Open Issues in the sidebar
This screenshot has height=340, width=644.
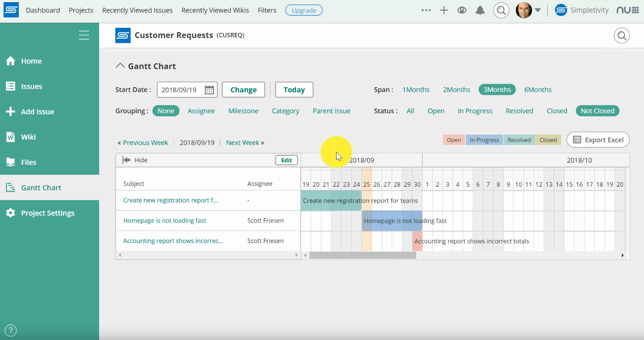32,86
